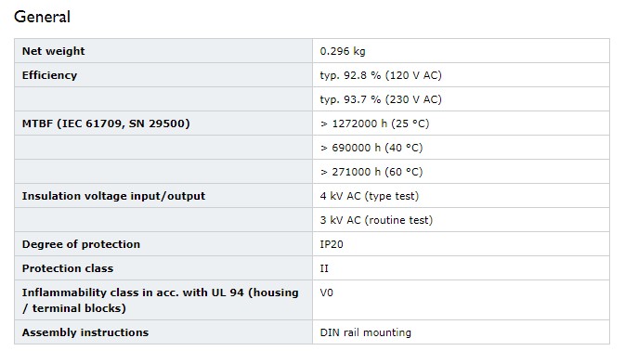Click the Protection class II value
625x364 pixels.
324,268
